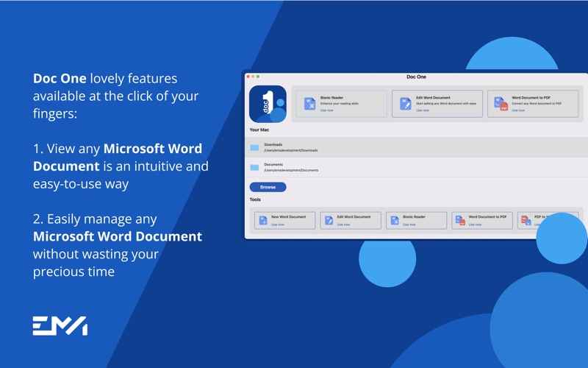Image resolution: width=588 pixels, height=368 pixels.
Task: Select the New Word Document icon under Tools
Action: (263, 220)
